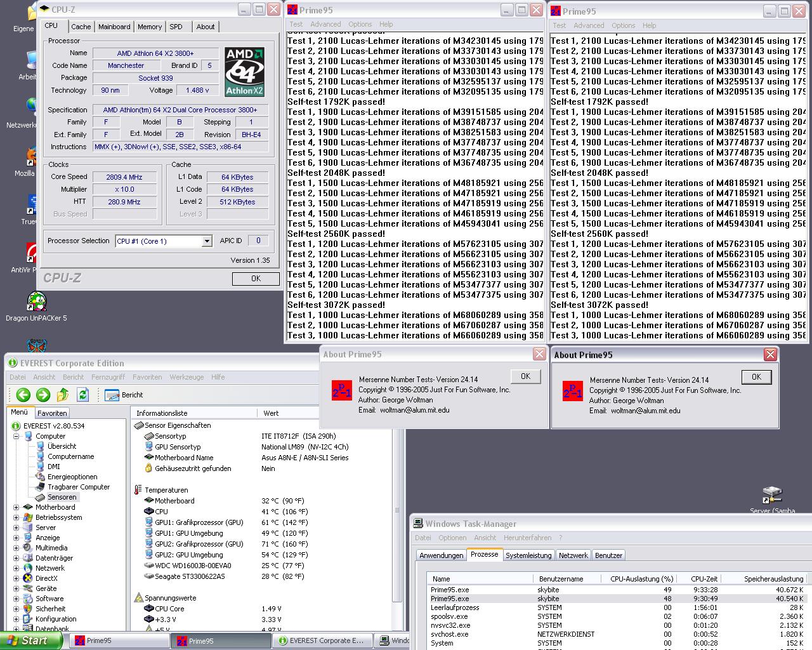Click the EVEREST Corporate Edition title icon
Viewport: 812px width, 650px height.
[12, 363]
